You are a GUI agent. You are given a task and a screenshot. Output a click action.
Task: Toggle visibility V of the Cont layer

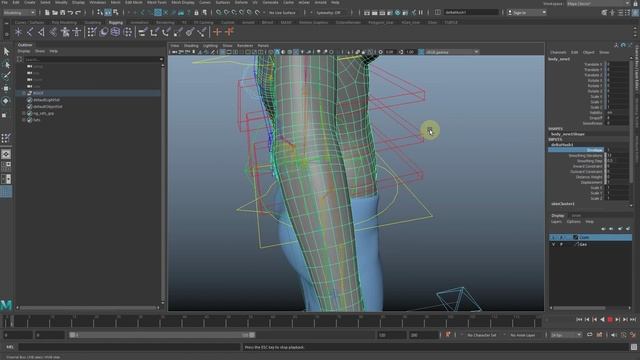click(553, 237)
